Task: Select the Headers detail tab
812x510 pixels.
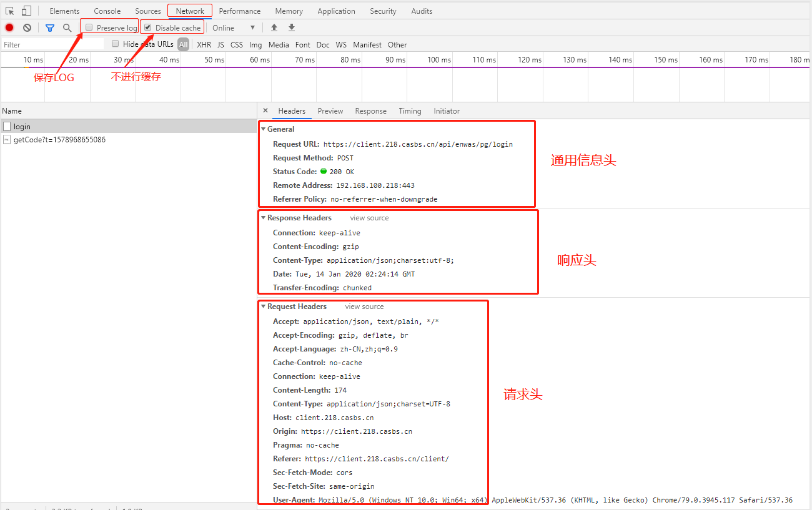Action: [x=292, y=110]
